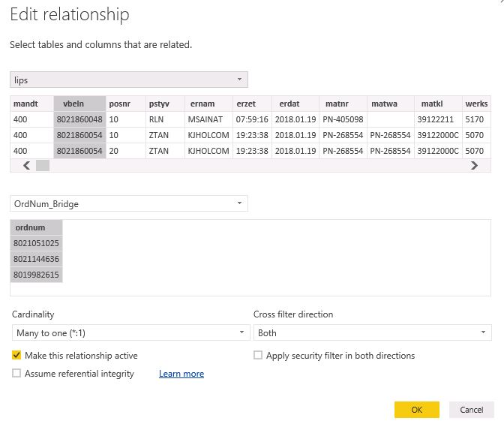The image size is (504, 430).
Task: Click the cell 8019982615
Action: point(36,275)
